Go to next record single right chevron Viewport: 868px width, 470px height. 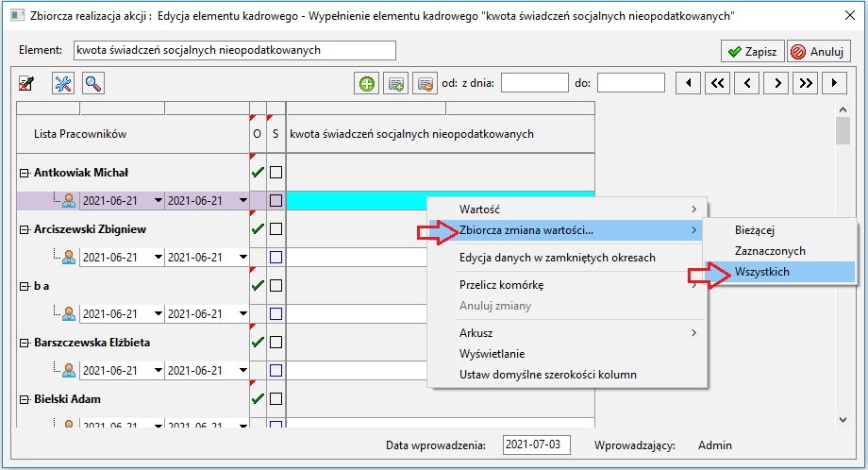pos(776,84)
